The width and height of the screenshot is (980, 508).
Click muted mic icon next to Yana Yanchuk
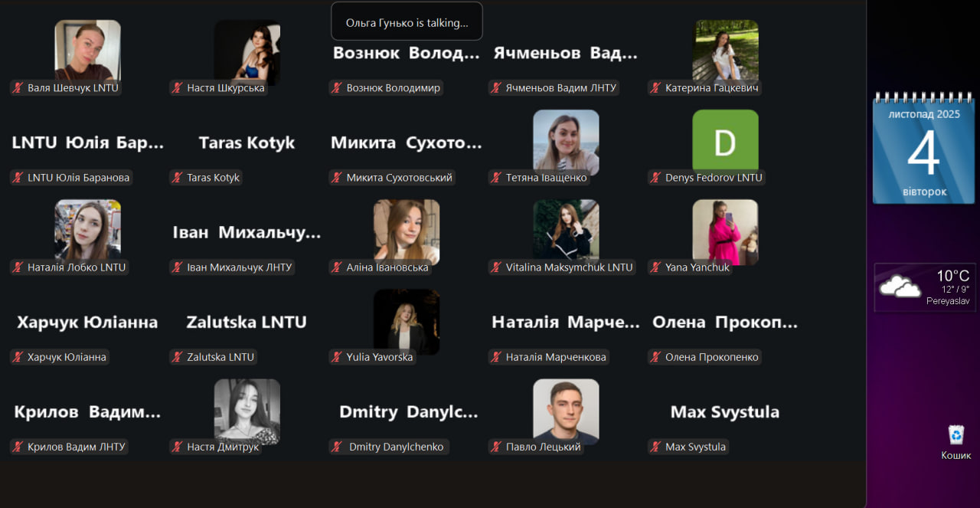coord(655,267)
